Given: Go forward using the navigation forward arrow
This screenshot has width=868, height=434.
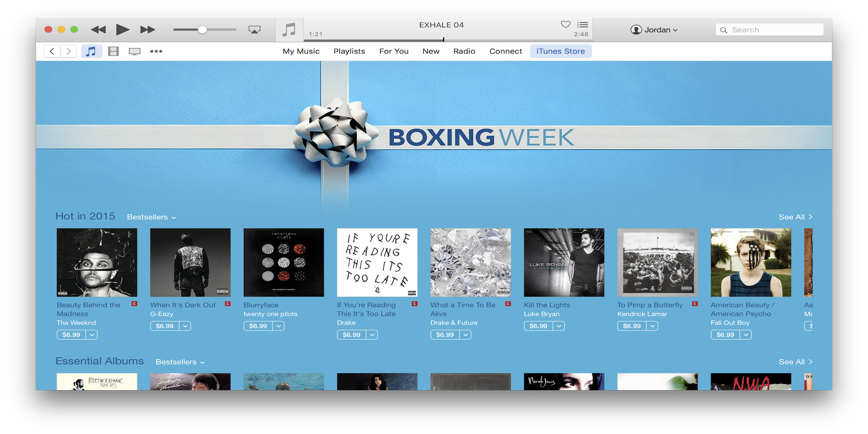Looking at the screenshot, I should [68, 51].
